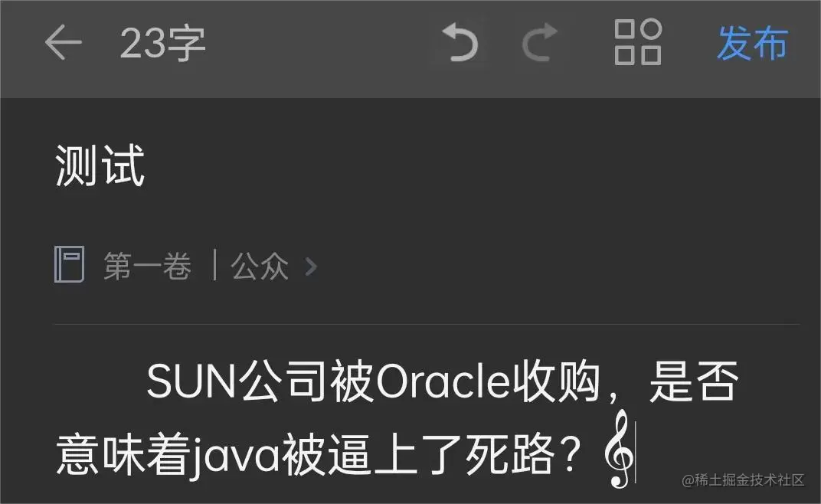The height and width of the screenshot is (504, 821).
Task: Click on 意味着 starting the second line
Action: pos(122,453)
